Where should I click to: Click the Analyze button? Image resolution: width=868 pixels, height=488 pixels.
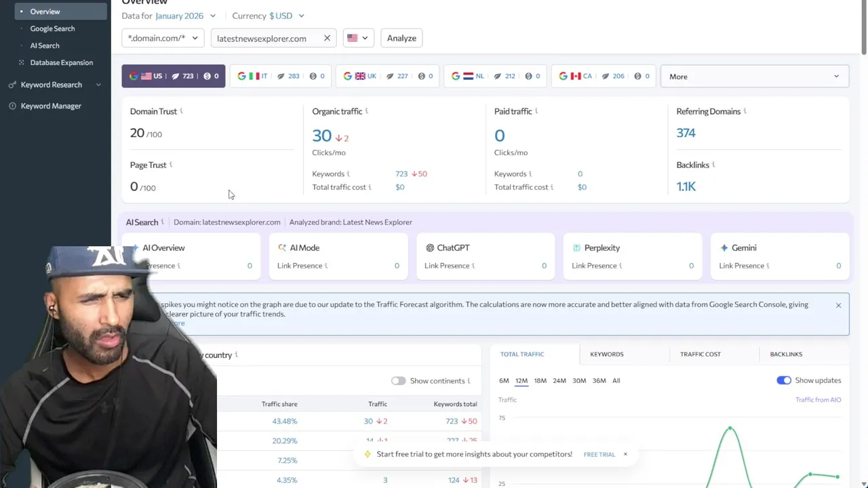point(401,38)
